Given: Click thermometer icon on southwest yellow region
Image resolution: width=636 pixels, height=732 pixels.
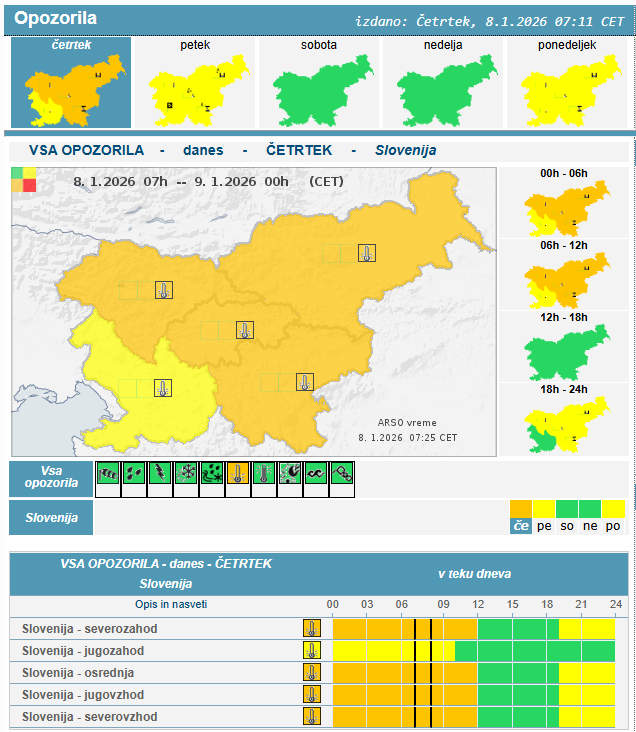Looking at the screenshot, I should (163, 387).
